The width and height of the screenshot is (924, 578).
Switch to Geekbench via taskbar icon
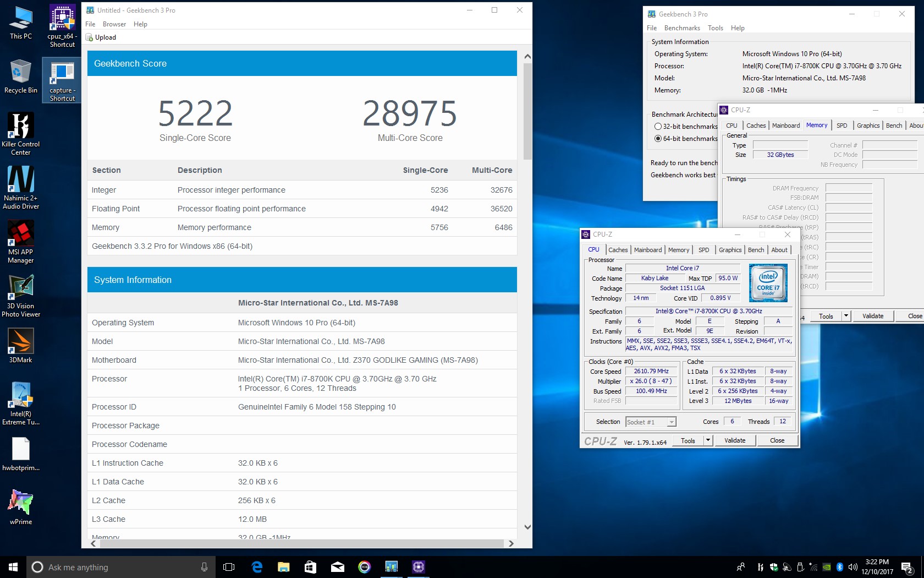point(391,567)
